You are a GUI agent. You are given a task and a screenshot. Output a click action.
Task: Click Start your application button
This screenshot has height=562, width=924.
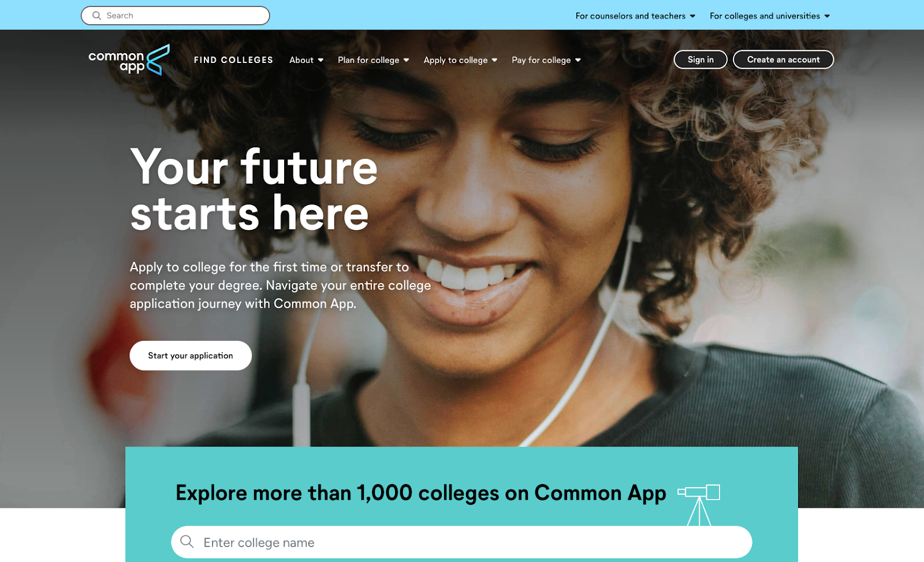pos(191,355)
